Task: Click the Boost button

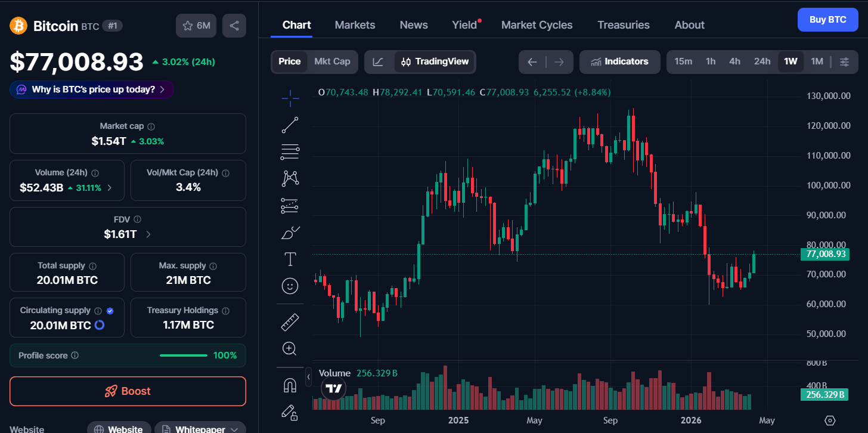Action: (128, 391)
